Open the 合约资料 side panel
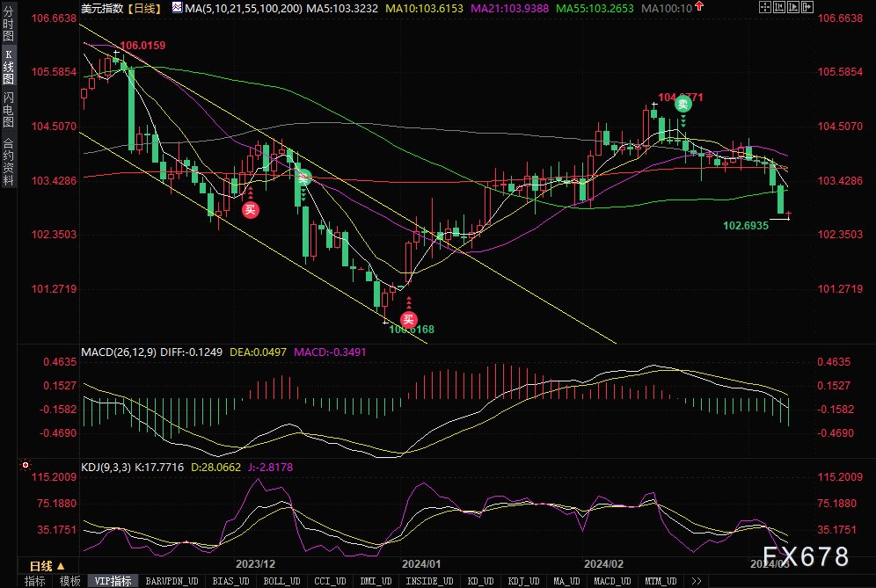Image resolution: width=876 pixels, height=588 pixels. (9, 161)
